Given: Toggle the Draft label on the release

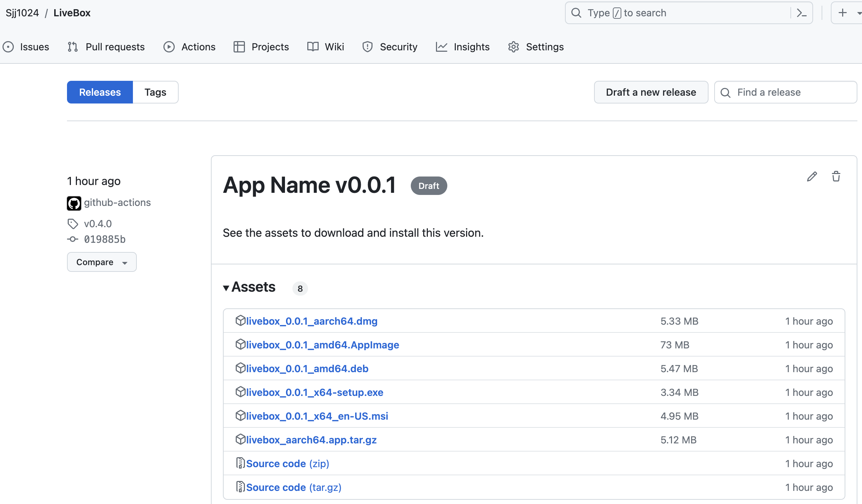Looking at the screenshot, I should pos(429,185).
